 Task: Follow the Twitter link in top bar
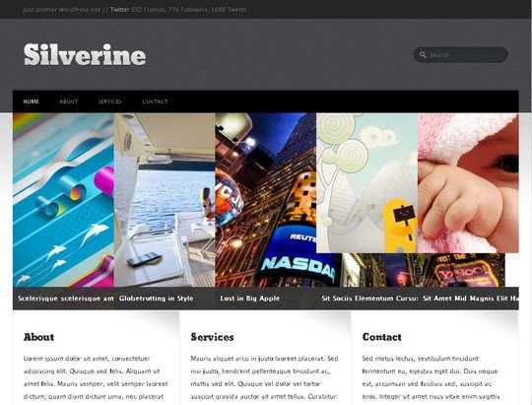(119, 10)
